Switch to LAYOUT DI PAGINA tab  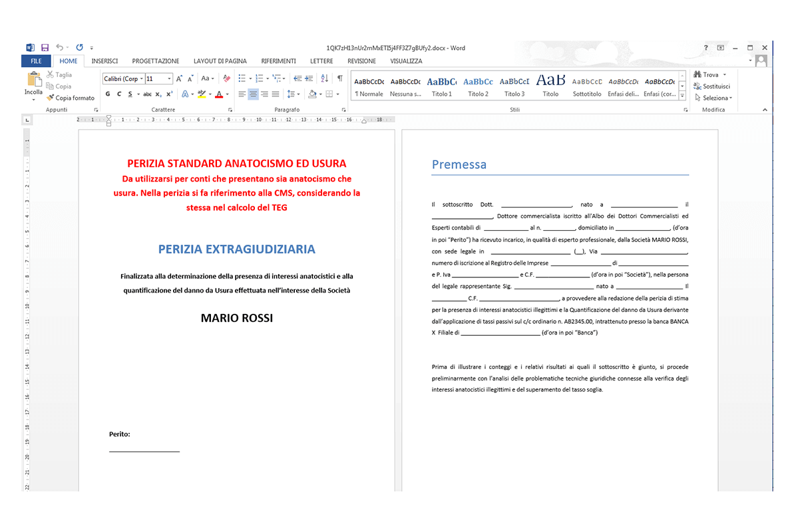pyautogui.click(x=220, y=61)
